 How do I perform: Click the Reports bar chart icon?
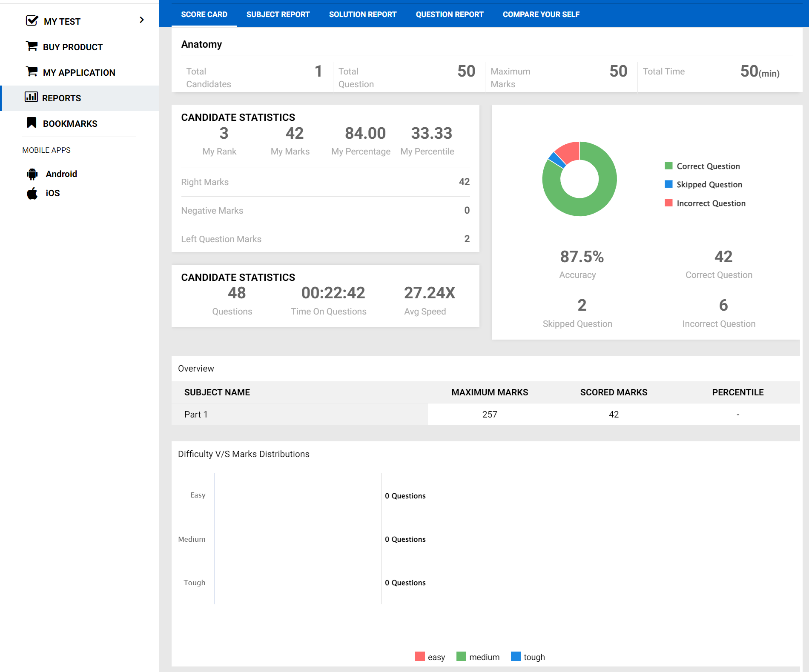[31, 97]
